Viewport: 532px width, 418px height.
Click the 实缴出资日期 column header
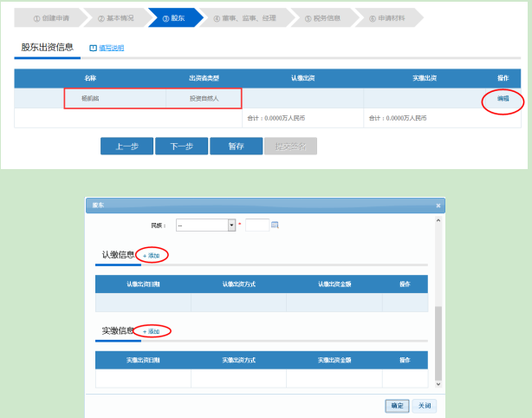[x=143, y=360]
